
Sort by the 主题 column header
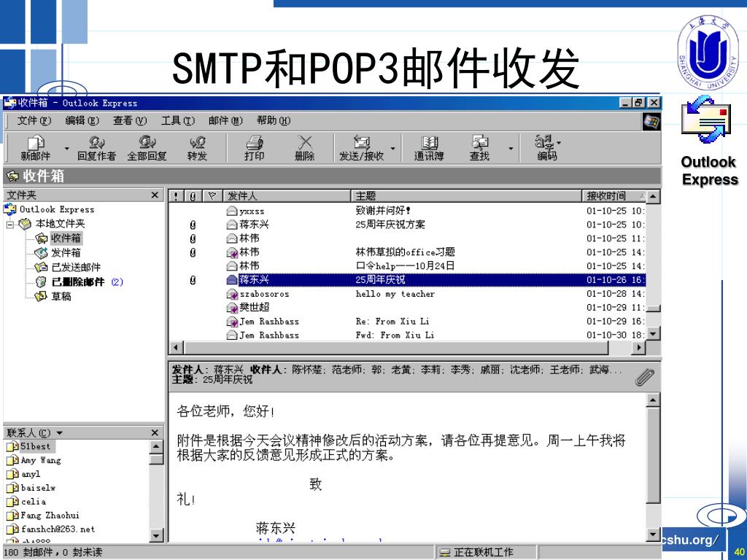click(x=466, y=195)
